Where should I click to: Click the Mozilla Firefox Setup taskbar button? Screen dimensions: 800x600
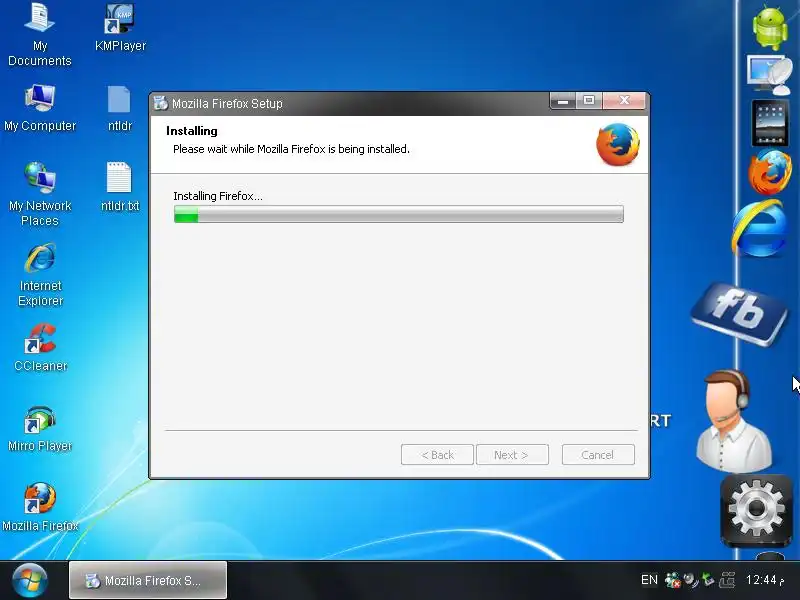click(148, 580)
